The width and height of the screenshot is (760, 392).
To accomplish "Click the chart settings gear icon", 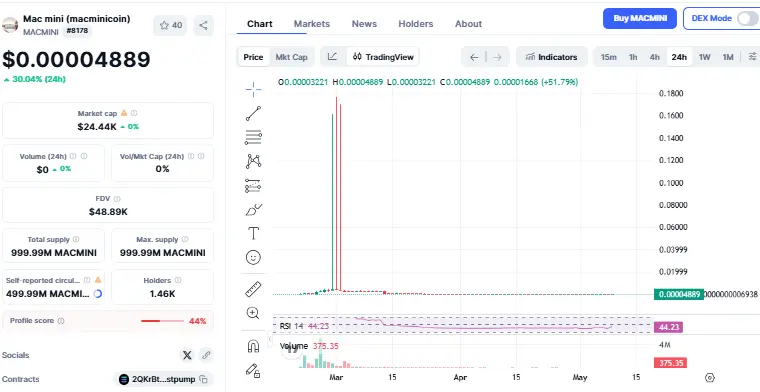I will pyautogui.click(x=710, y=377).
